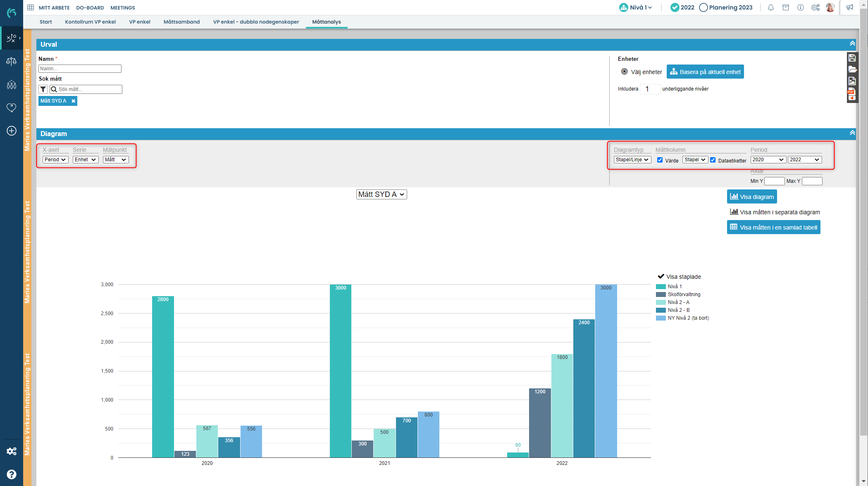Collapse the Diagram section
Screen dimensions: 868x486
pyautogui.click(x=852, y=133)
